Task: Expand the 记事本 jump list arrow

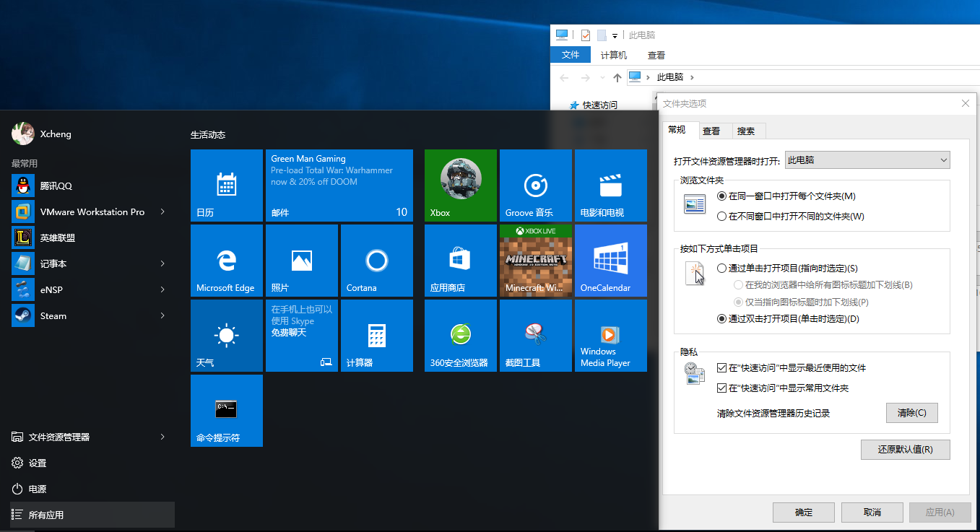Action: coord(162,263)
